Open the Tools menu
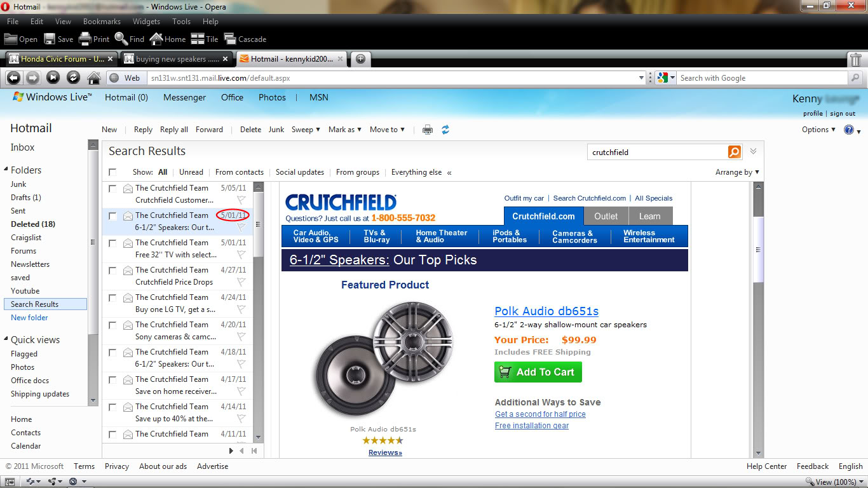 tap(181, 22)
